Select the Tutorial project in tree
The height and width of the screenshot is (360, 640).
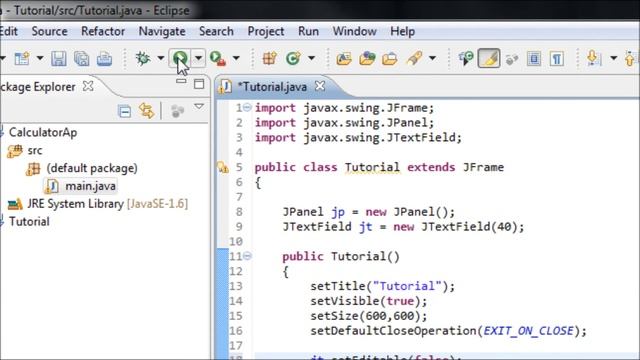29,222
